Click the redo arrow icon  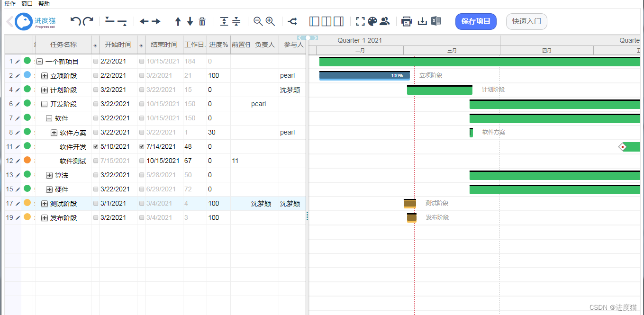[x=88, y=21]
